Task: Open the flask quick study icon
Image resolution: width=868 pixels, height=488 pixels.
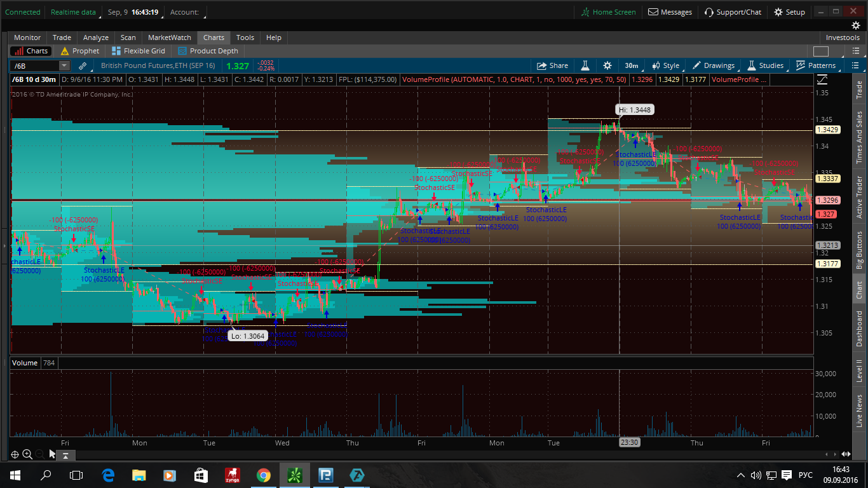Action: pyautogui.click(x=585, y=65)
